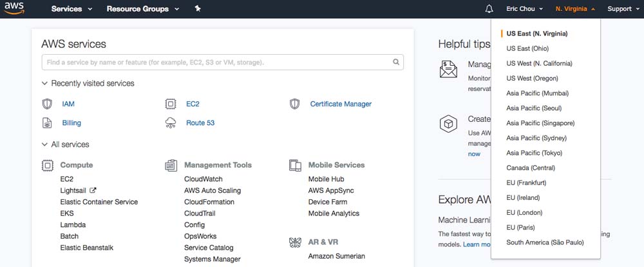Expand the Resource Groups dropdown
The width and height of the screenshot is (644, 267).
[x=142, y=9]
